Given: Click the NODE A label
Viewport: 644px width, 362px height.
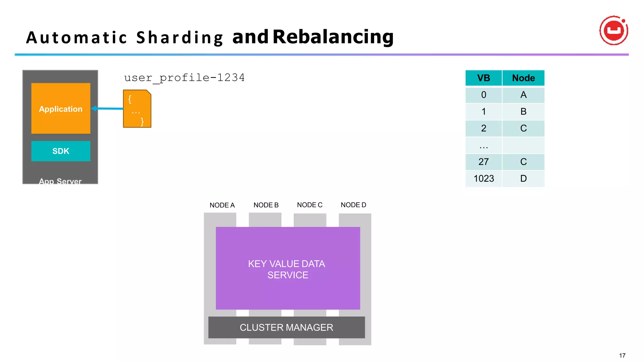Looking at the screenshot, I should (222, 205).
